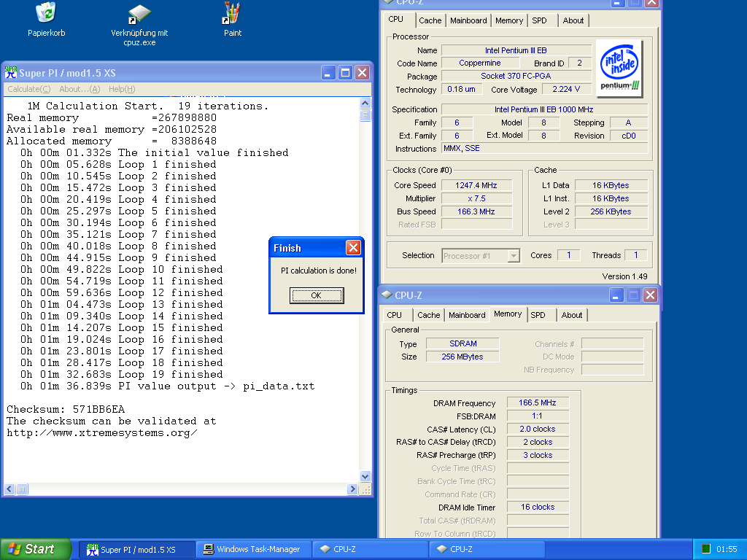Open the About... menu in Super PI
The width and height of the screenshot is (747, 560).
[80, 89]
